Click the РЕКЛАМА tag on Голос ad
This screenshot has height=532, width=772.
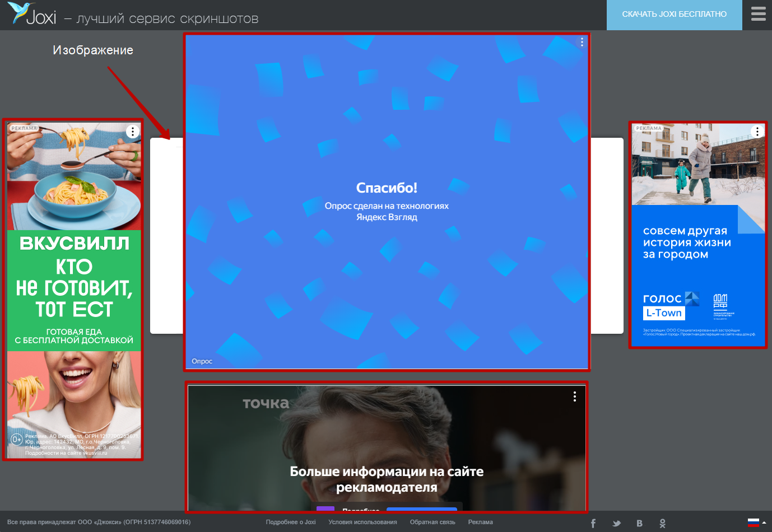649,128
